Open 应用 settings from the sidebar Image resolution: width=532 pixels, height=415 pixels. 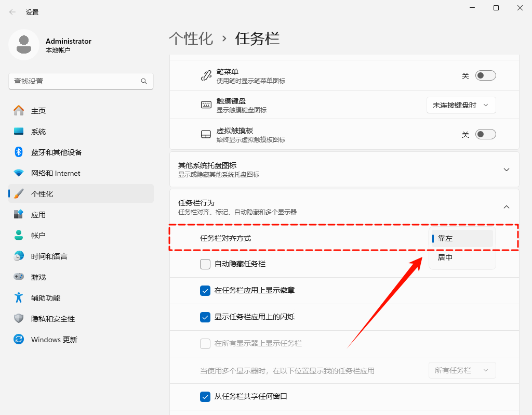[x=35, y=214]
